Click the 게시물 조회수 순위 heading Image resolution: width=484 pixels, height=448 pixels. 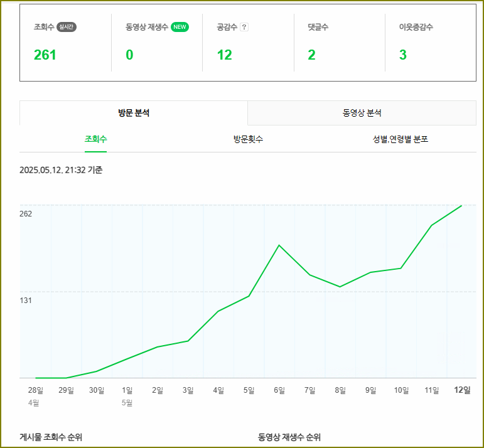click(x=51, y=437)
